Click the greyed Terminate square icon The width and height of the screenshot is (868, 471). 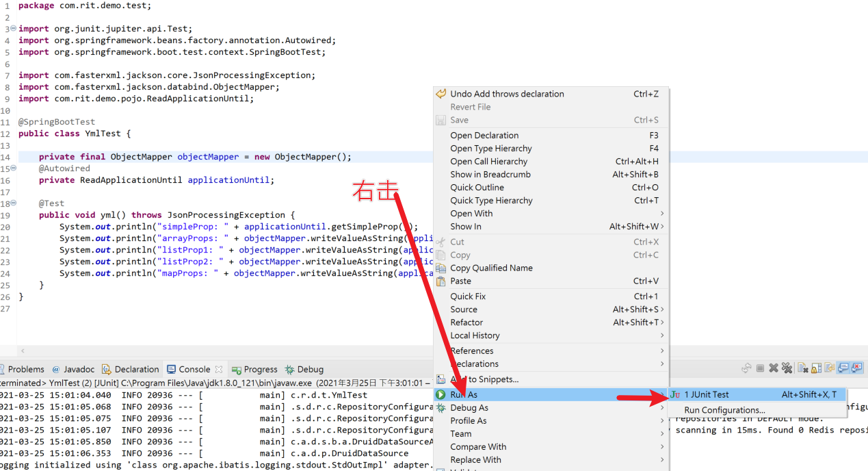tap(760, 368)
